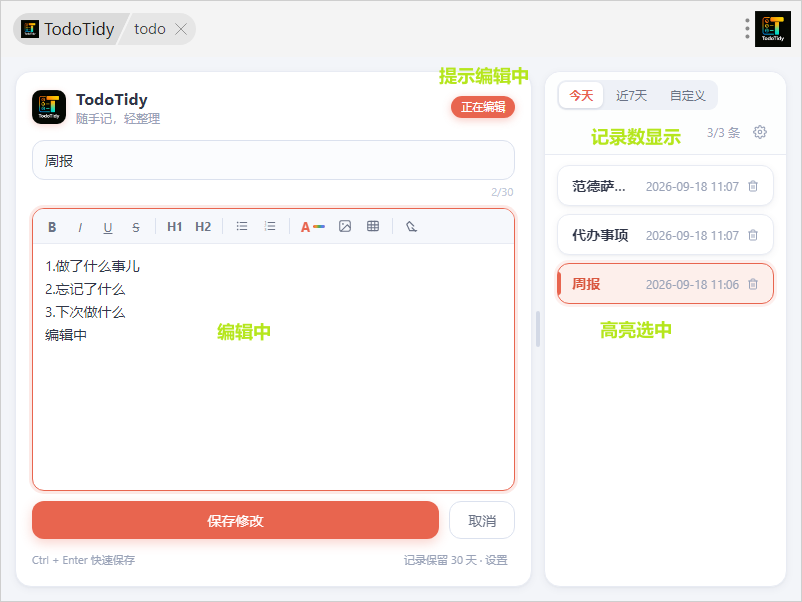Open 设置 link for record retention

[496, 560]
